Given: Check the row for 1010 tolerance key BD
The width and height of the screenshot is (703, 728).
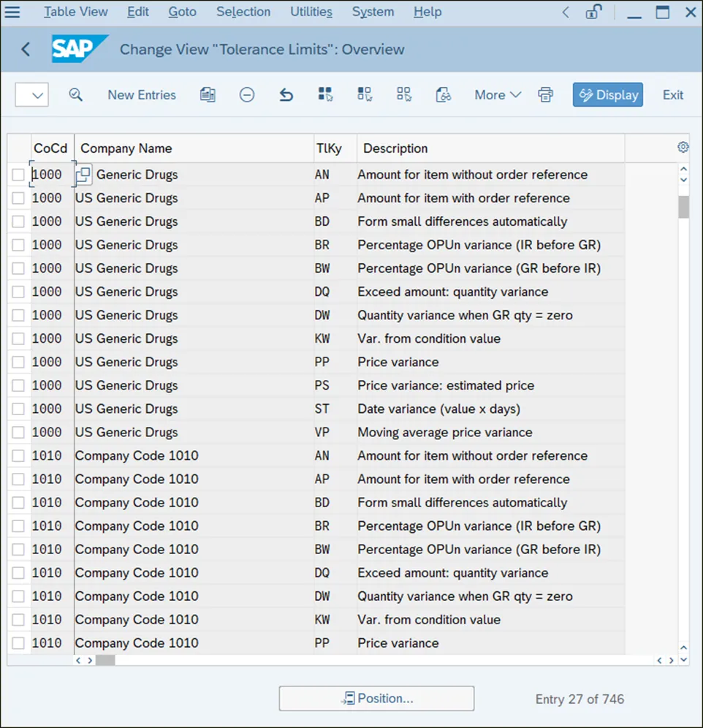Looking at the screenshot, I should tap(18, 502).
